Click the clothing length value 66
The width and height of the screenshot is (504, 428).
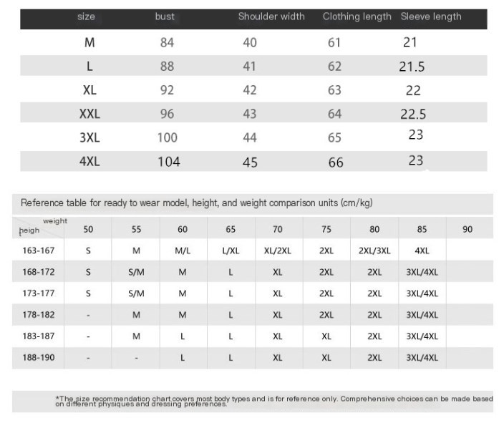(336, 162)
